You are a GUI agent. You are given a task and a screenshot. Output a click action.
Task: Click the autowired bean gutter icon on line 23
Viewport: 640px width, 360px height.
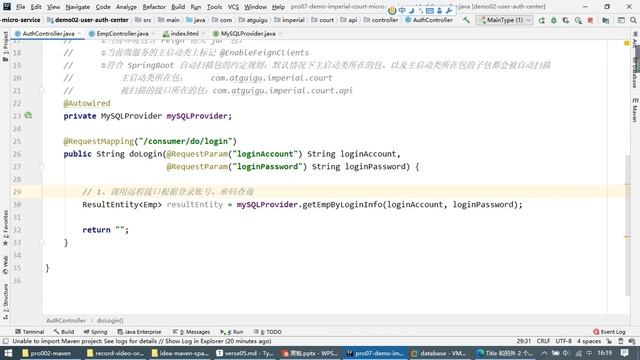coord(28,116)
